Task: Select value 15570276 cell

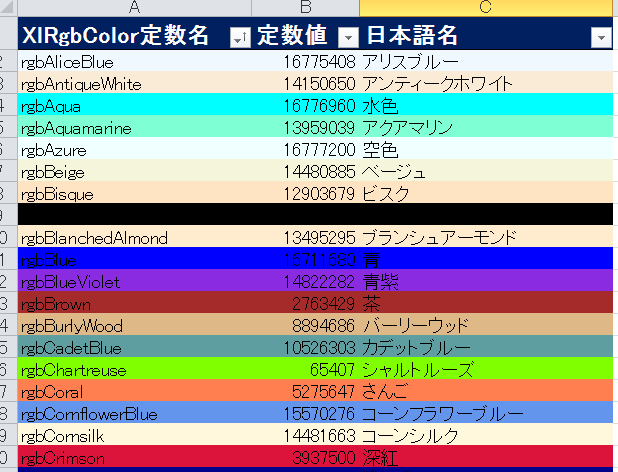Action: [305, 413]
